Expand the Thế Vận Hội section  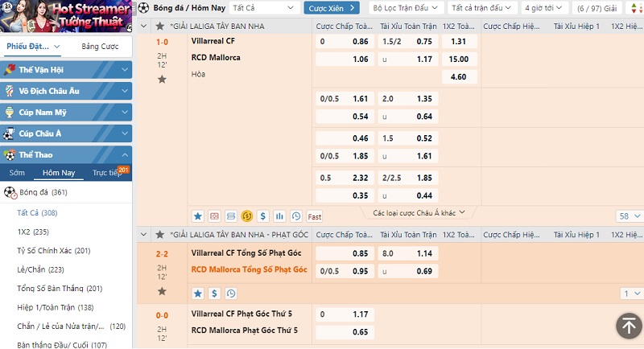pos(125,70)
